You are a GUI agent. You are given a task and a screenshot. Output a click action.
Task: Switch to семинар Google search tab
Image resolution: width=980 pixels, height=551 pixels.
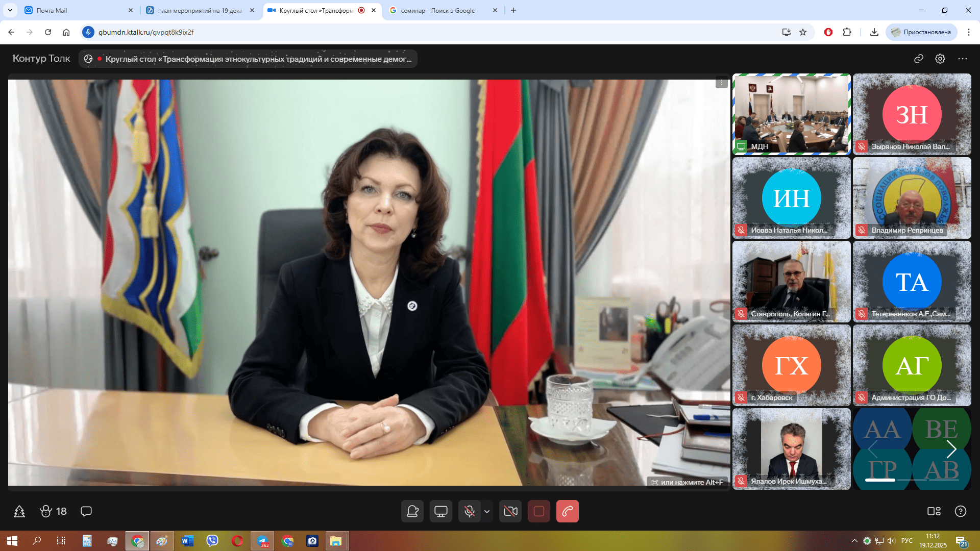coord(439,10)
